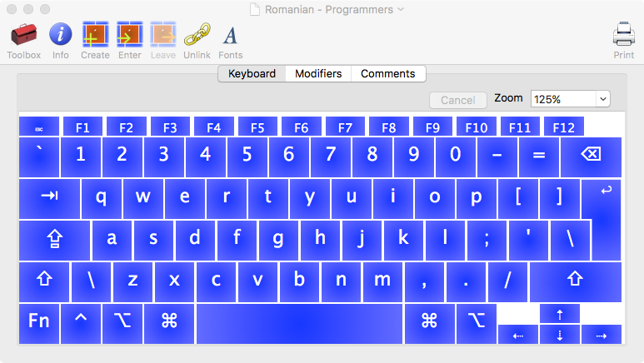Click the equals key
This screenshot has width=644, height=363.
539,157
